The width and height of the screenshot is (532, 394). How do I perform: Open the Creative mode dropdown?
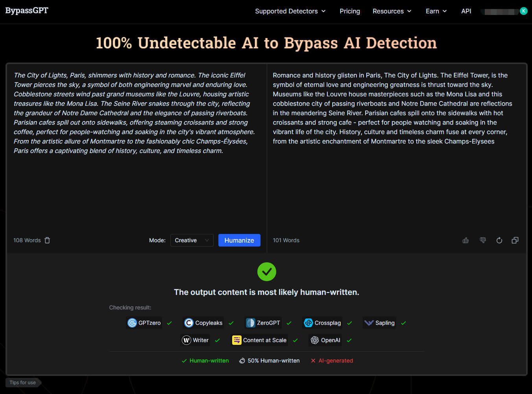tap(192, 240)
